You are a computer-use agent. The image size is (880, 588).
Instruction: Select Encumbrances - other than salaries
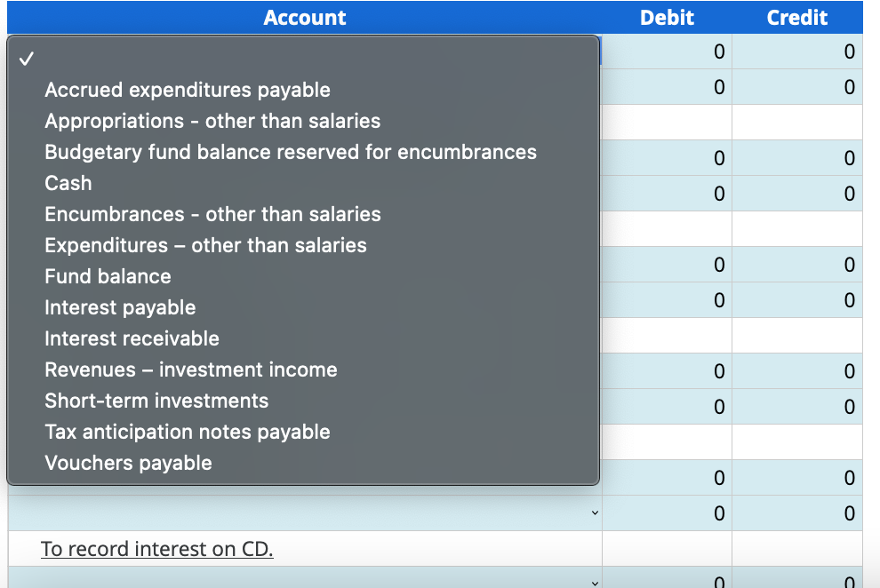(x=303, y=214)
